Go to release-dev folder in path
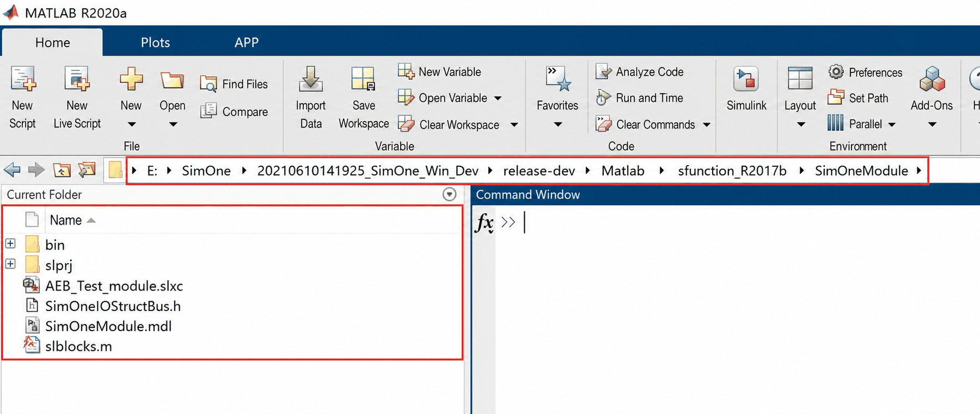 [x=539, y=171]
